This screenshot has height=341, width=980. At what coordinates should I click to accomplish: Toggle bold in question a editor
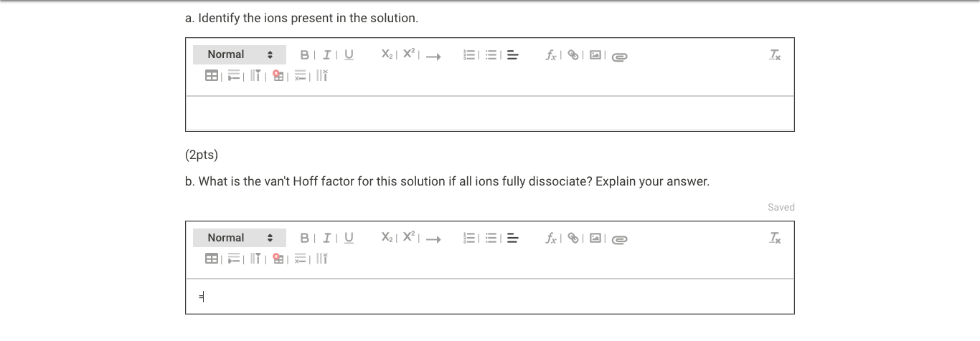pyautogui.click(x=304, y=55)
